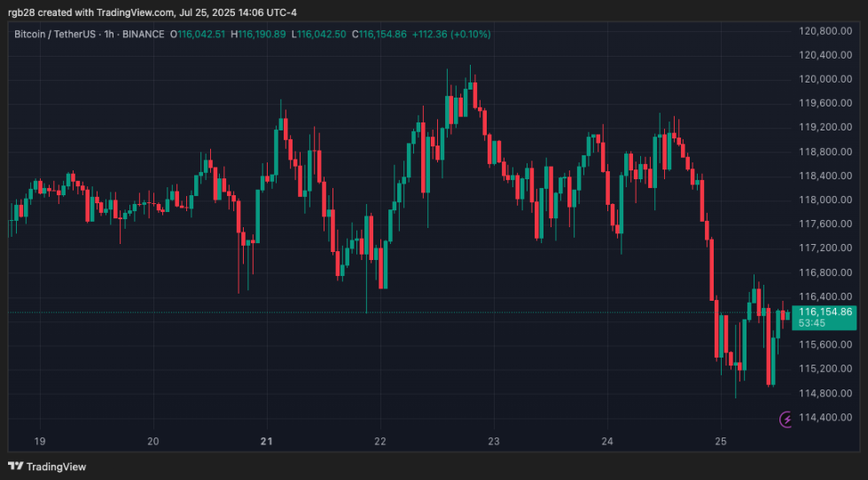Click the green current price label 116,154.86
This screenshot has height=480, width=868.
pyautogui.click(x=825, y=311)
